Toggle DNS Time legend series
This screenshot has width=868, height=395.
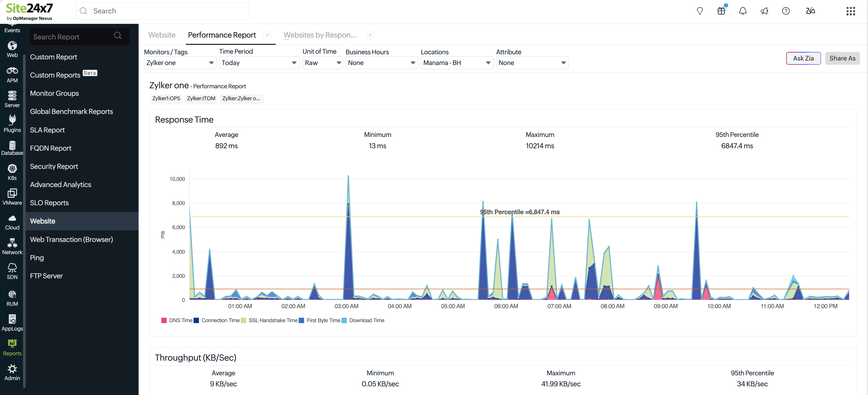(177, 320)
